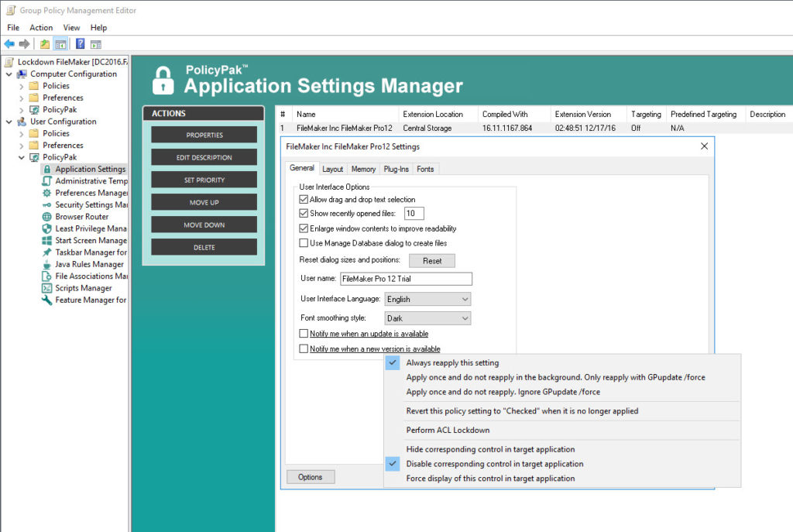The image size is (793, 532).
Task: Click the EDIT DESCRIPTION button
Action: (204, 157)
